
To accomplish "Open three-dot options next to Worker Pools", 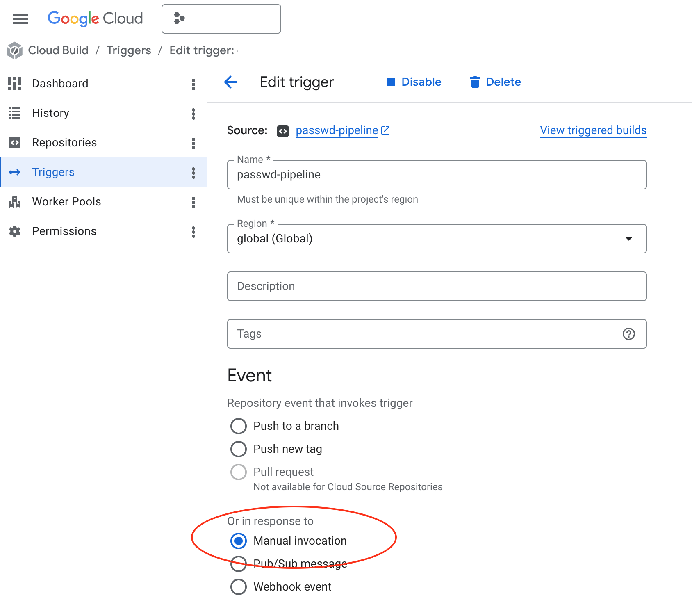I will (193, 202).
